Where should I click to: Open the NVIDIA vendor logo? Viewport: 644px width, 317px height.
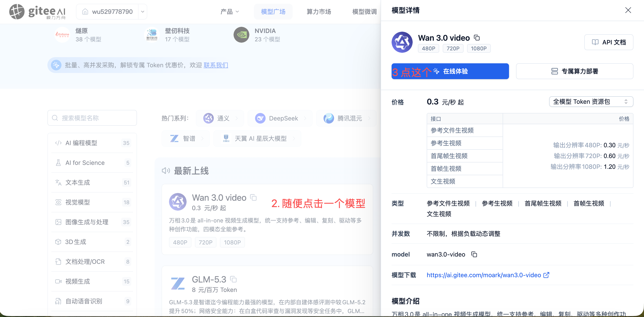241,35
